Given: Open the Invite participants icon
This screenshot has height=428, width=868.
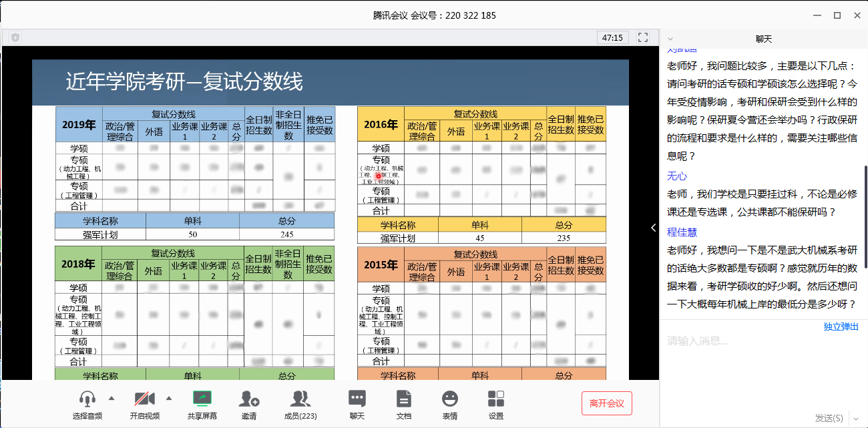Looking at the screenshot, I should coord(248,399).
